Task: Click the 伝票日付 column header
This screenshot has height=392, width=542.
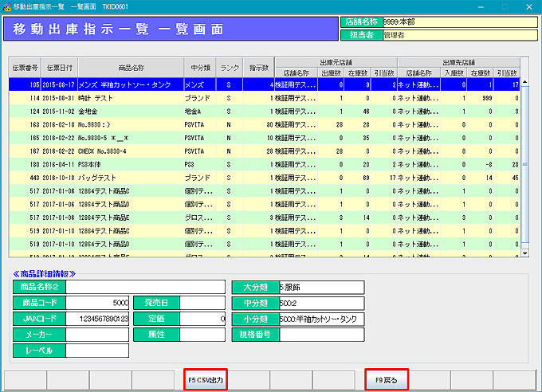Action: [61, 67]
